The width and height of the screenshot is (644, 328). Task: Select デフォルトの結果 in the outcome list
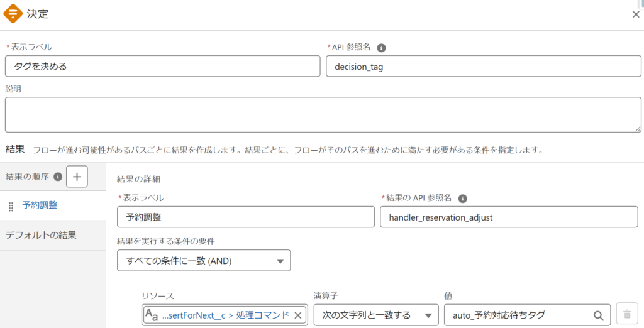click(x=41, y=236)
